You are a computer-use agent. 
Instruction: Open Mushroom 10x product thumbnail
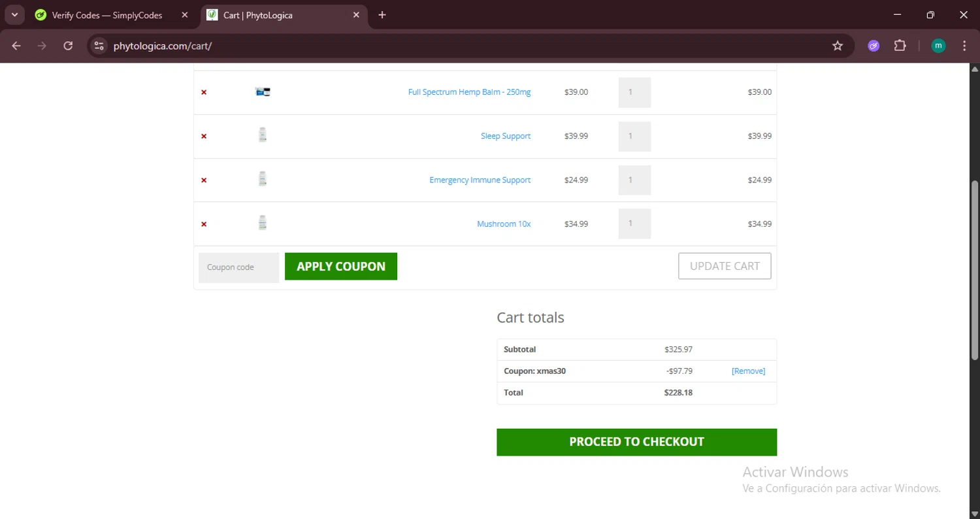point(263,222)
